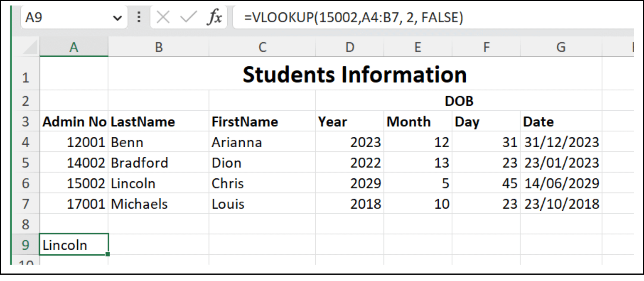Click the Select All triangle above row numbers
The image size is (644, 281).
[30, 47]
